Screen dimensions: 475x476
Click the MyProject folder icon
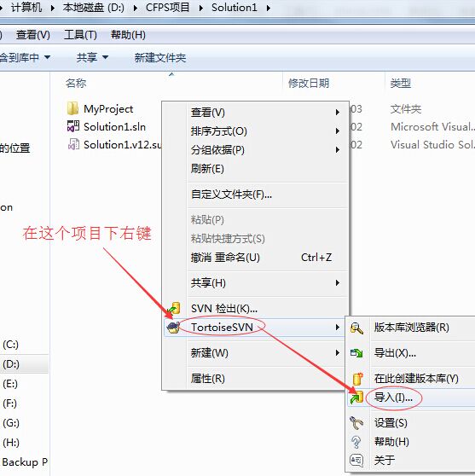[x=72, y=108]
